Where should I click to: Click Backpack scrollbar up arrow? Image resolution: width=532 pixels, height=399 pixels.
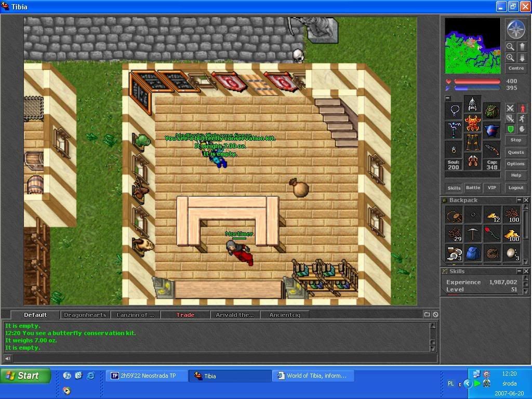526,207
